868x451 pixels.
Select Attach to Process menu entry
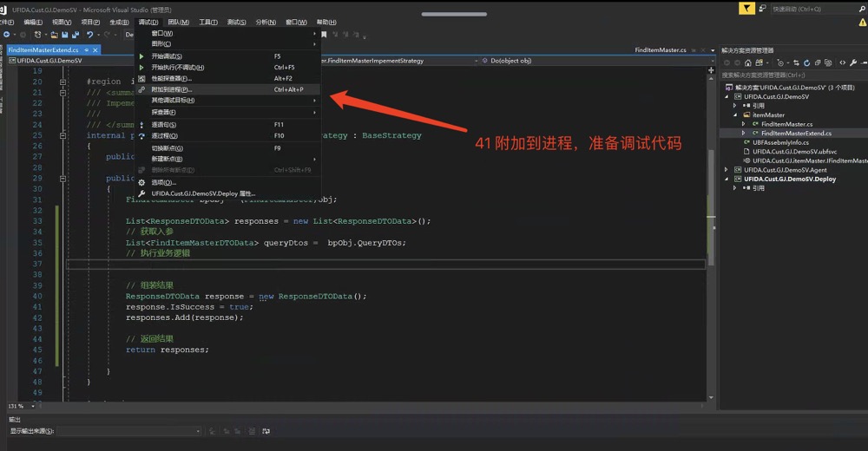click(171, 89)
